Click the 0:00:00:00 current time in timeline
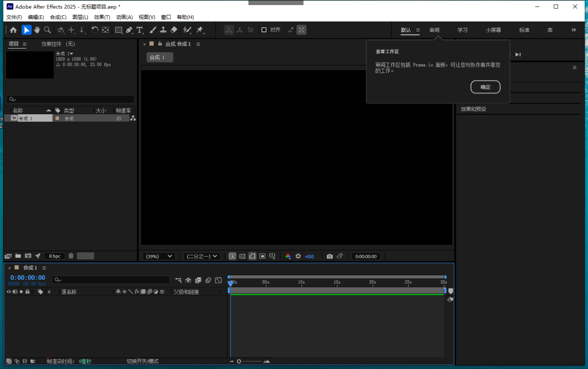The image size is (588, 369). [x=28, y=278]
